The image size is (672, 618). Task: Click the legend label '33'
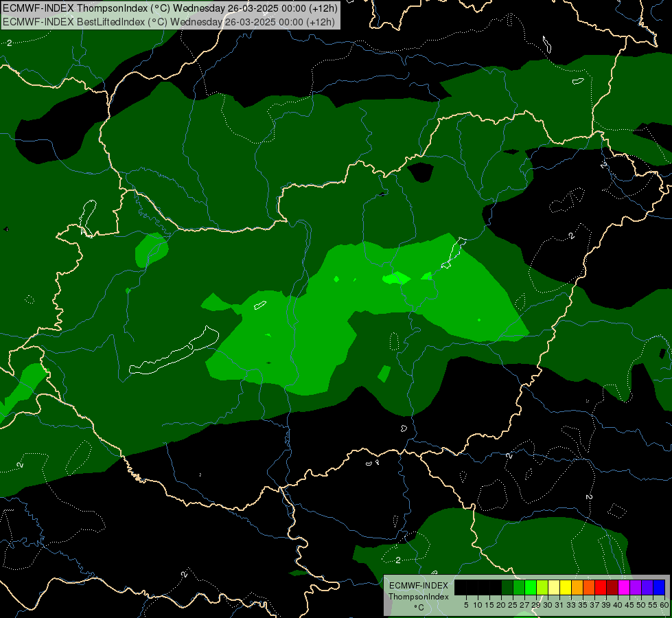(571, 605)
